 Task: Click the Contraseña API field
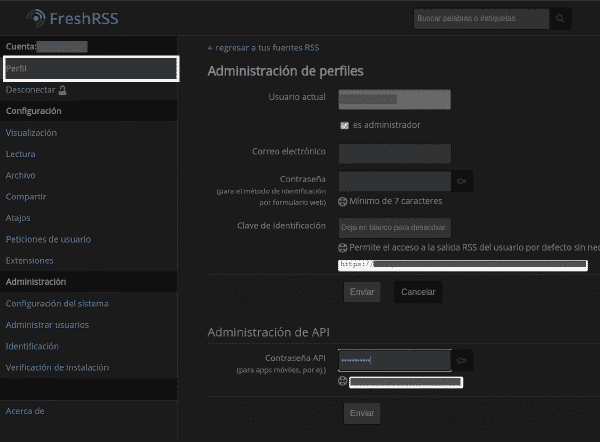395,360
